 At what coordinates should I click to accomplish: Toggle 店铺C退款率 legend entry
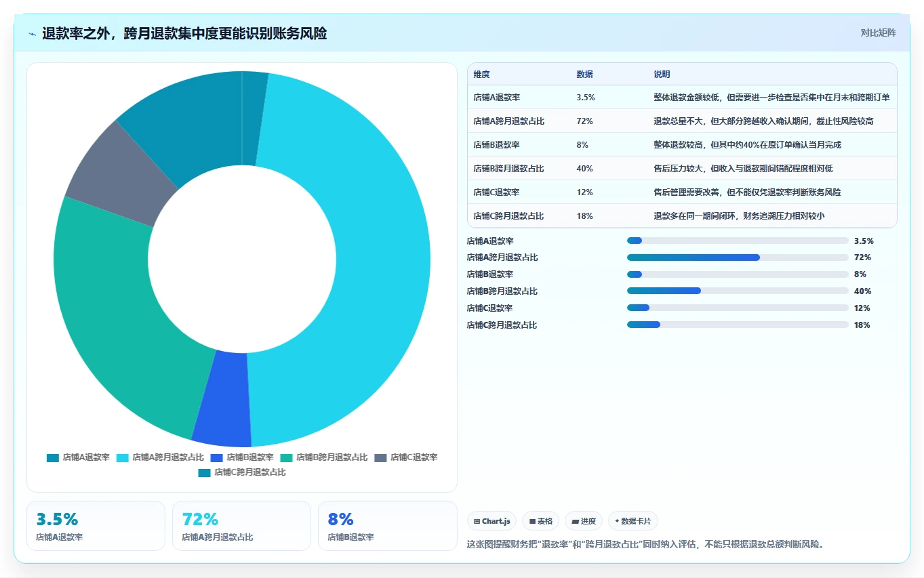tap(406, 457)
